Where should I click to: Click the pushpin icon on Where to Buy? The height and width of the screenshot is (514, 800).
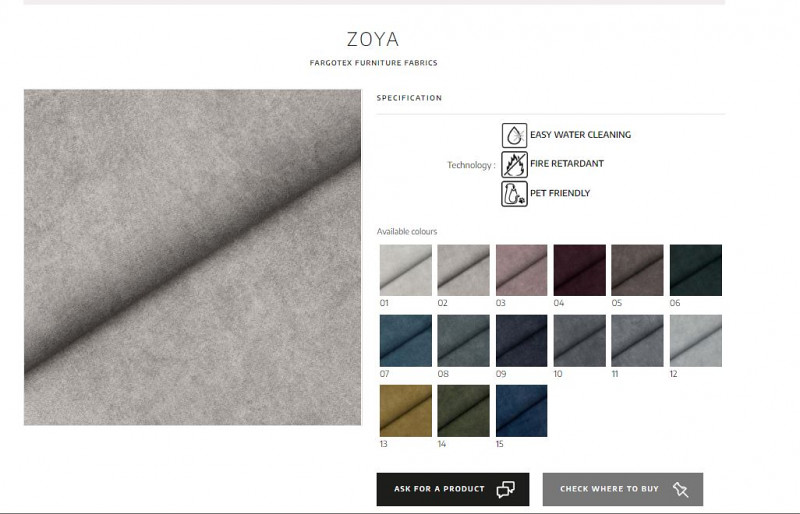(680, 489)
